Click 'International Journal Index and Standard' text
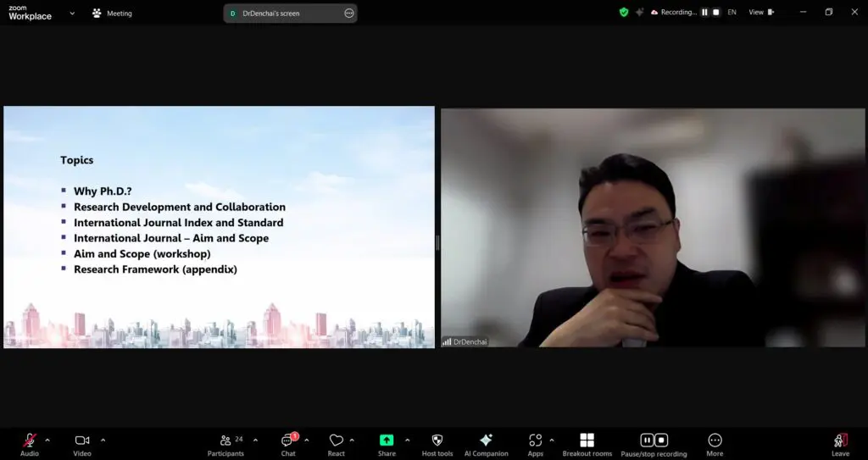The width and height of the screenshot is (868, 460). click(x=179, y=223)
